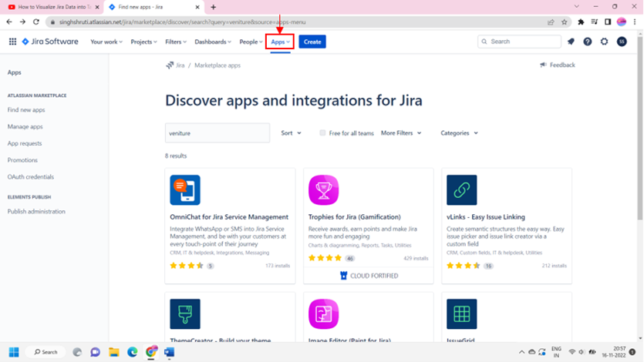Click the Feedback button
Screen dimensions: 644x362
pyautogui.click(x=558, y=65)
